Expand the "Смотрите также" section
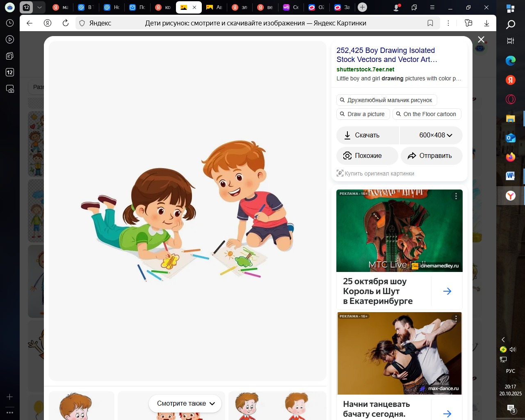 185,404
